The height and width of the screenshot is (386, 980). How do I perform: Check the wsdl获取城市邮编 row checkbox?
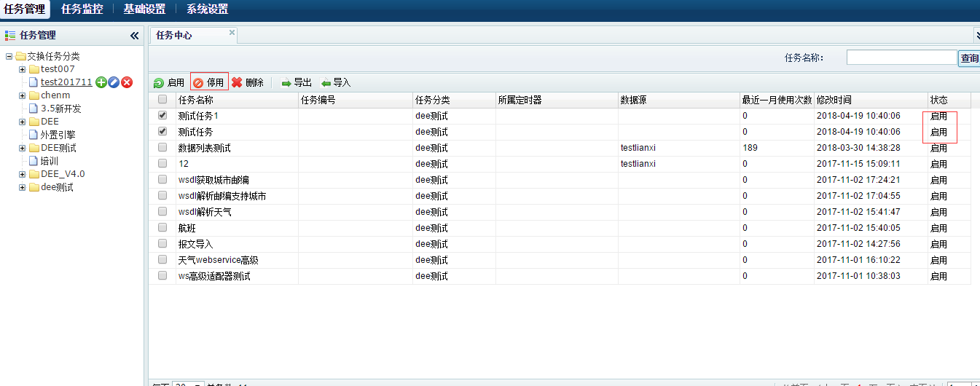162,179
